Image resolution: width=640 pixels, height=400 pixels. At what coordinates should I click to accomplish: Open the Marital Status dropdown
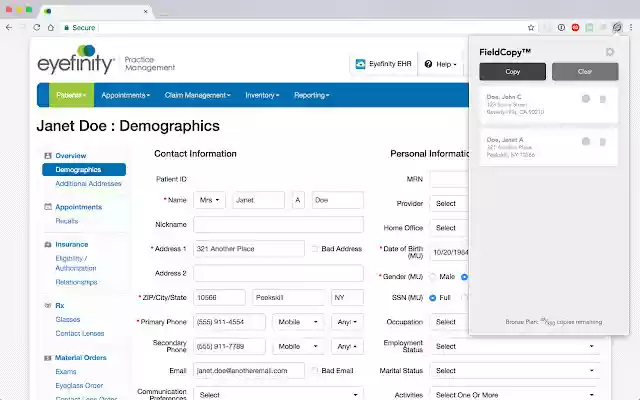(x=515, y=371)
